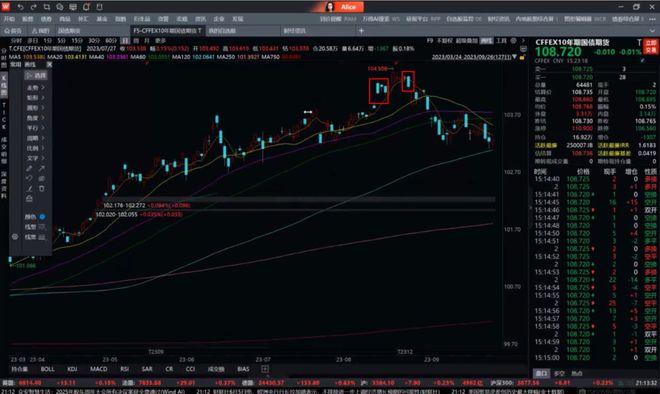Select the 1分 timeframe
The width and height of the screenshot is (660, 394).
click(x=48, y=41)
